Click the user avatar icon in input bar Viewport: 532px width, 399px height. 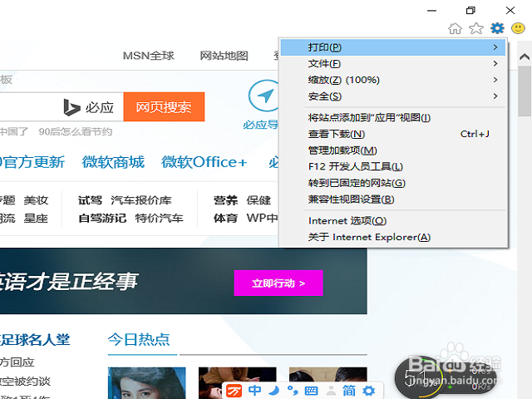click(x=331, y=391)
